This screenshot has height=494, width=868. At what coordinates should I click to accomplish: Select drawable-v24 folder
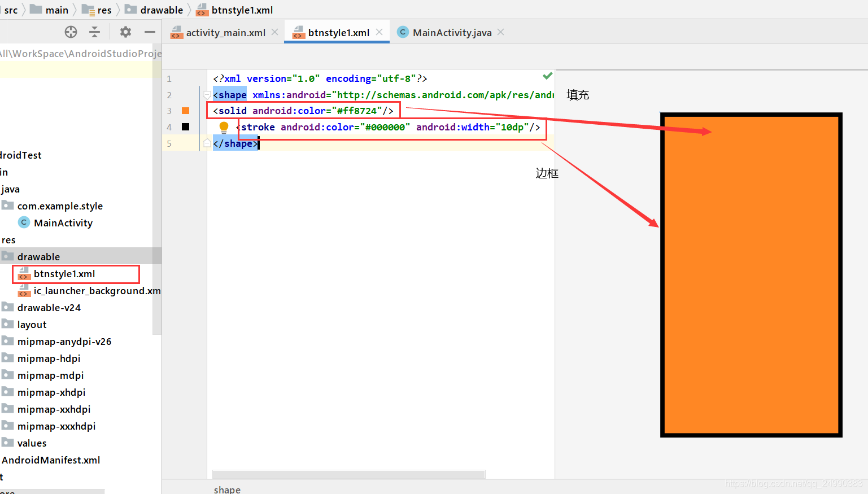(49, 308)
